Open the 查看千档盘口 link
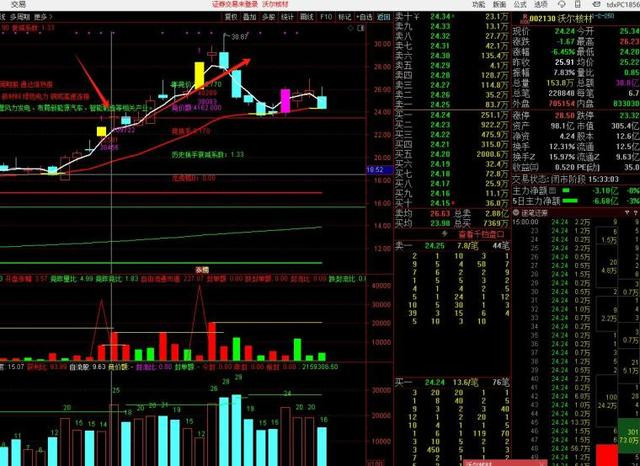The width and height of the screenshot is (640, 466). coord(481,234)
